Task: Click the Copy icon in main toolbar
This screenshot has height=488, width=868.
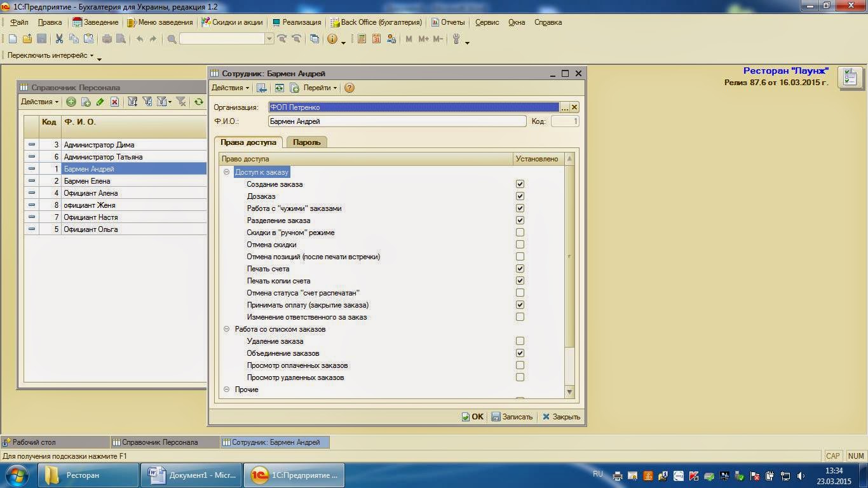Action: pyautogui.click(x=74, y=39)
